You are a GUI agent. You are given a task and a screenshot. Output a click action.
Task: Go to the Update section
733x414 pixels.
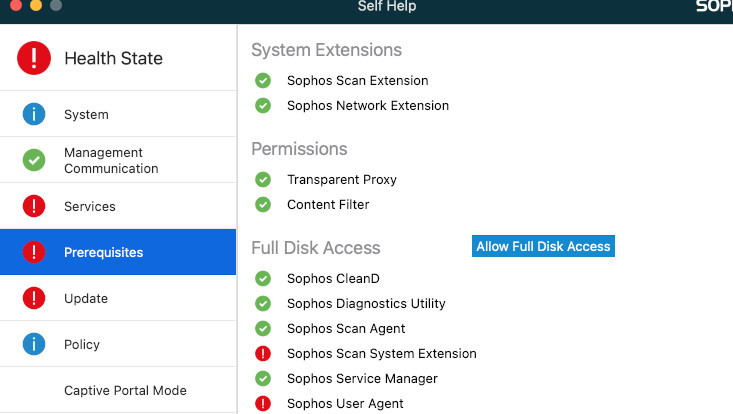pos(118,298)
